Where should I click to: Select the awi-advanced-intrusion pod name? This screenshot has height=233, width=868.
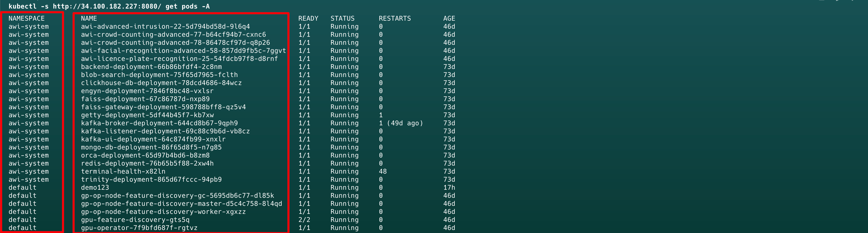pos(165,27)
